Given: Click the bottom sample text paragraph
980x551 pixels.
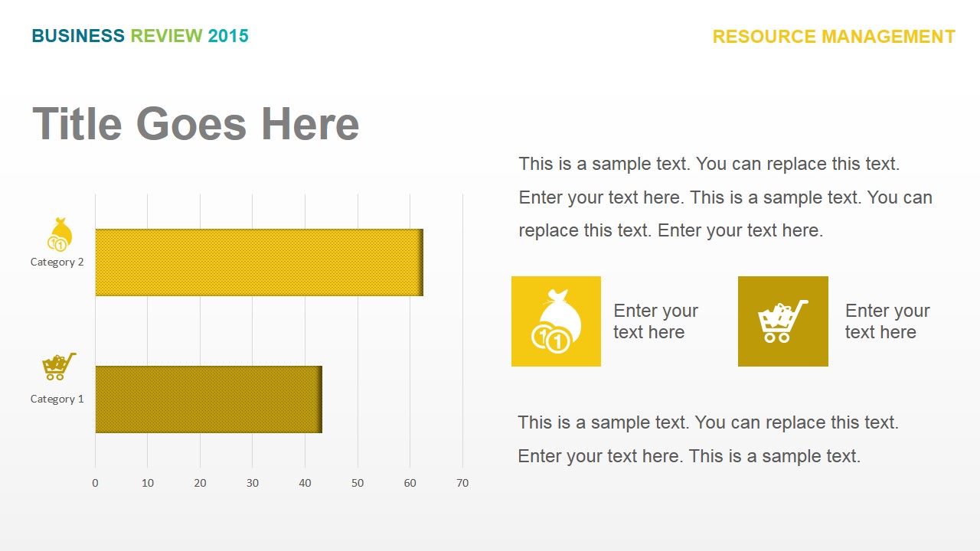Looking at the screenshot, I should pos(708,439).
